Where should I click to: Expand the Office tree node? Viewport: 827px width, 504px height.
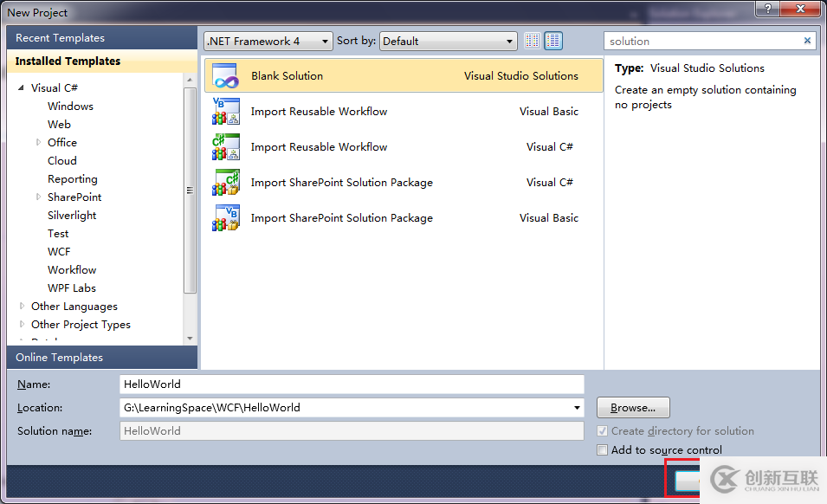[38, 142]
